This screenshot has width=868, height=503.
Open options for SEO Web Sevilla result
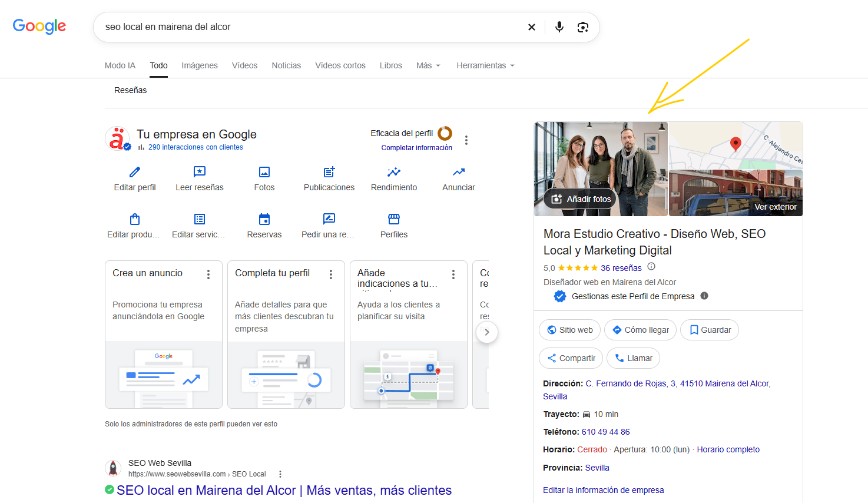[280, 474]
